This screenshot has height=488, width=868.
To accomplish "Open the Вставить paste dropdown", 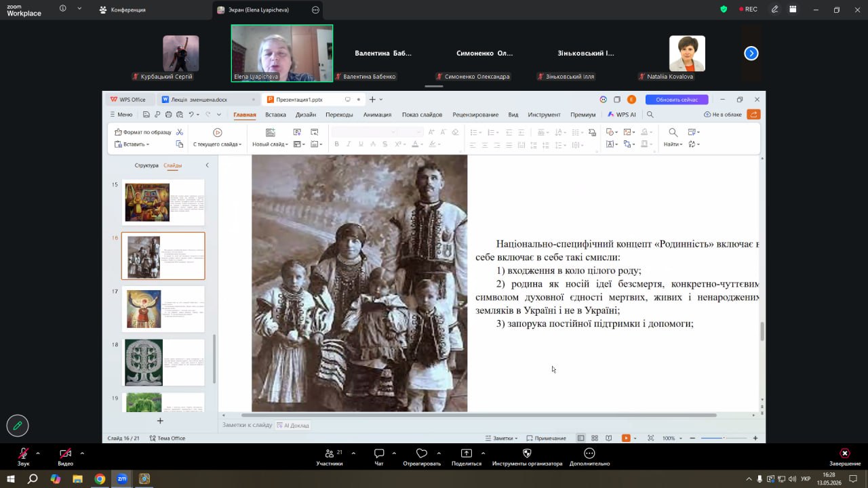I will point(132,144).
